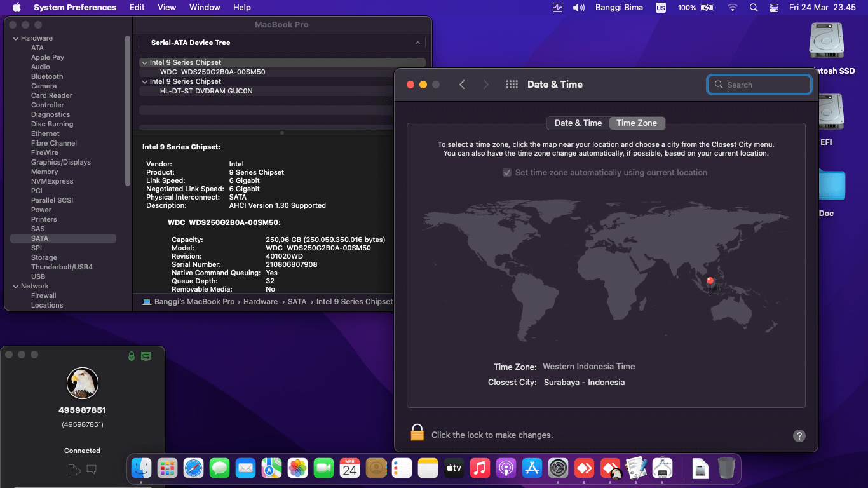Open the Trash in the Dock
The height and width of the screenshot is (488, 868).
(726, 469)
